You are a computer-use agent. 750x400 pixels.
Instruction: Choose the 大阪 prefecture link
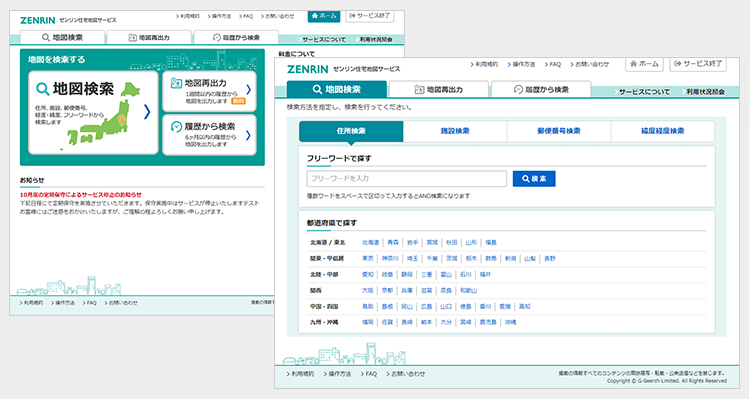pyautogui.click(x=368, y=290)
